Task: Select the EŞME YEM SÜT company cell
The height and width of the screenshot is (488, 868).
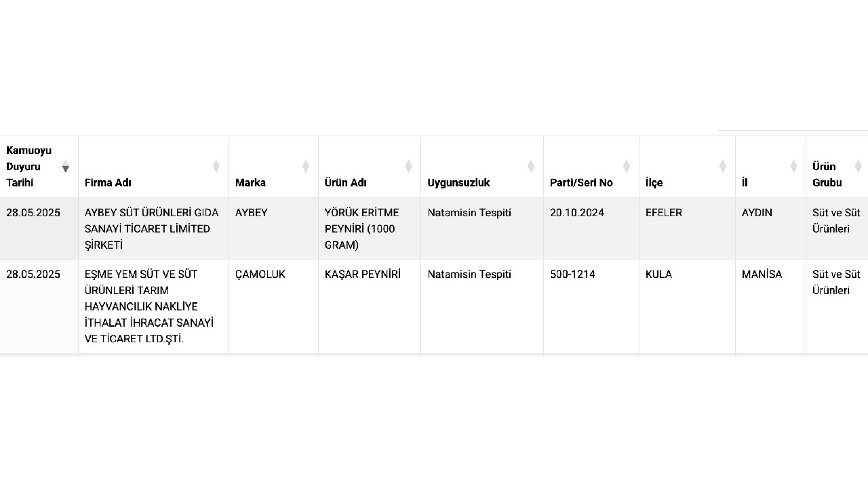Action: (x=153, y=307)
